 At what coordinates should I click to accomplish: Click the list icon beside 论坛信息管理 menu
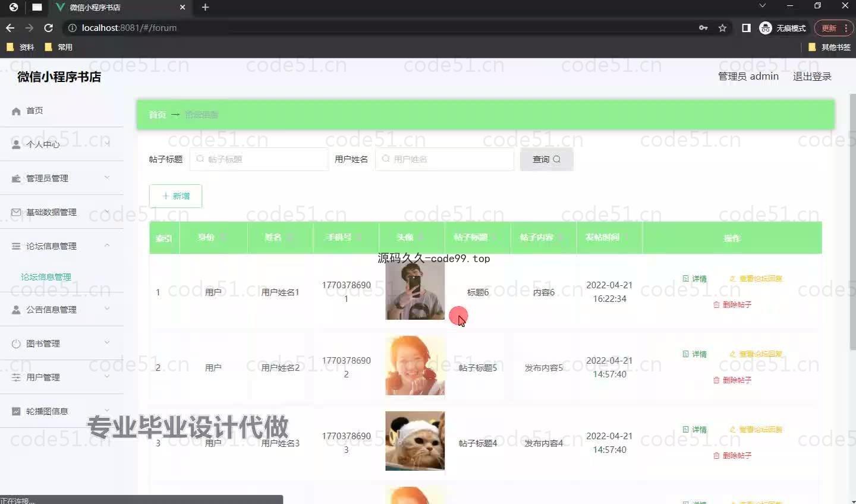[x=16, y=246]
